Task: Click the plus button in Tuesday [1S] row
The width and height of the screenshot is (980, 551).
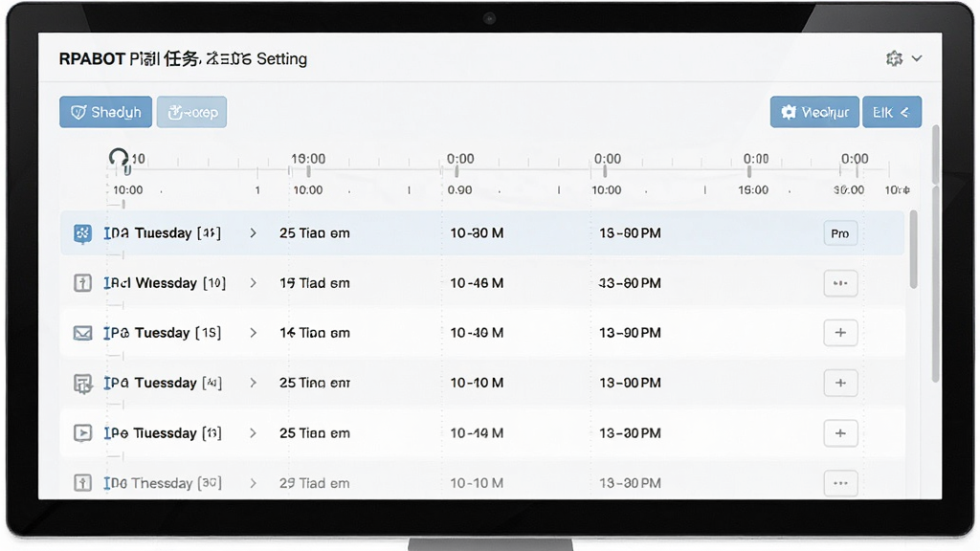Action: click(x=840, y=333)
